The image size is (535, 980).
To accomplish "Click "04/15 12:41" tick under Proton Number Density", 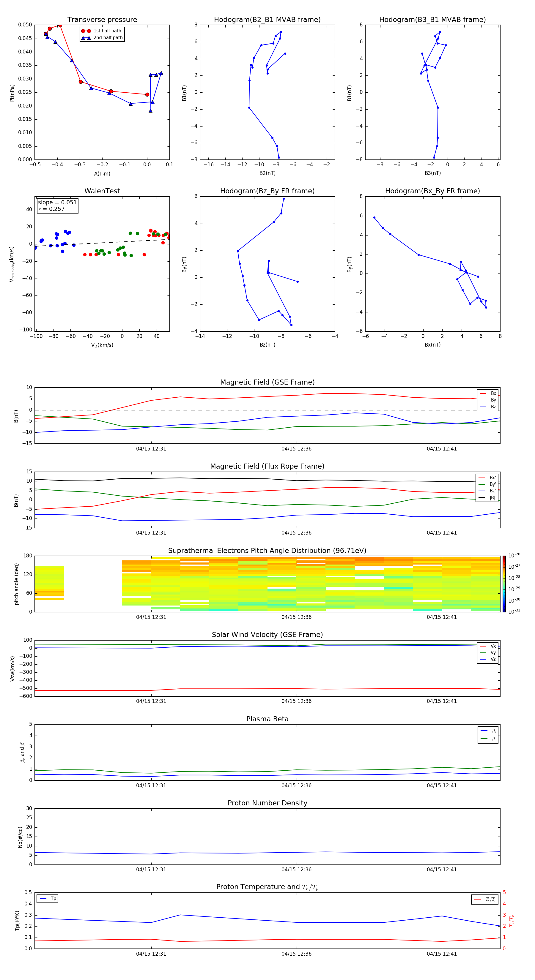I will [442, 869].
